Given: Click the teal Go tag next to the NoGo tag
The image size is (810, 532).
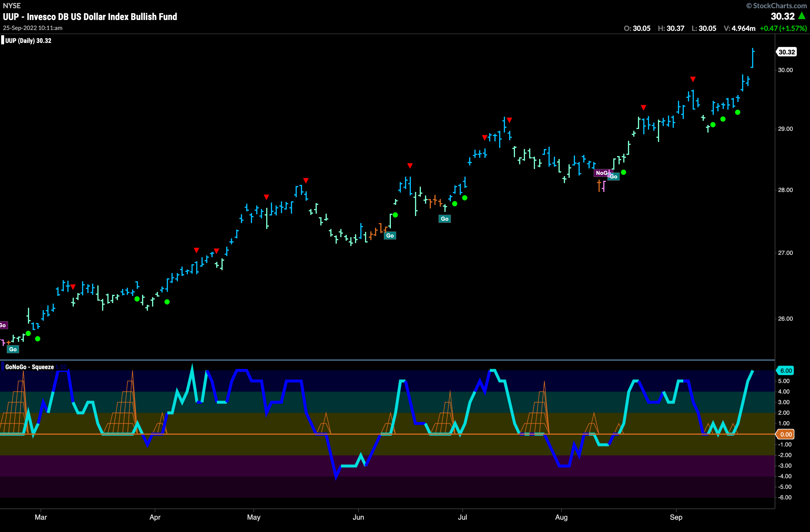Looking at the screenshot, I should pos(614,177).
